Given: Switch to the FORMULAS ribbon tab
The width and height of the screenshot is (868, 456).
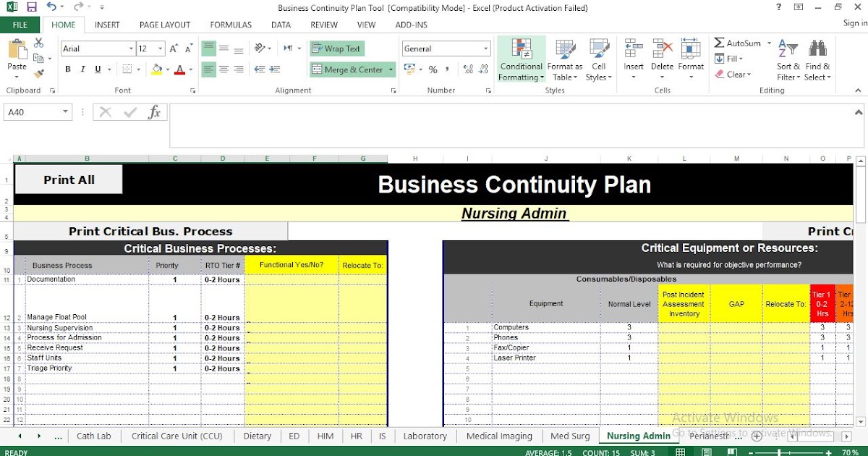Looking at the screenshot, I should tap(231, 25).
